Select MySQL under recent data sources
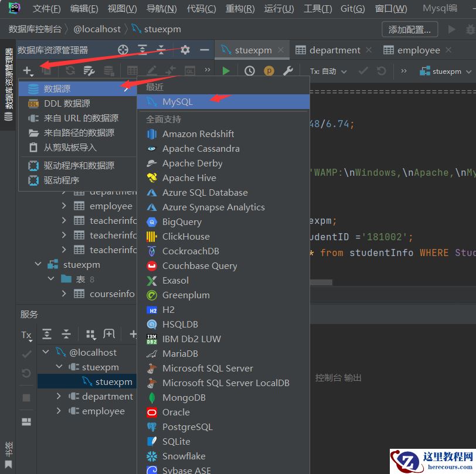Viewport: 476px width, 474px height. pyautogui.click(x=223, y=102)
